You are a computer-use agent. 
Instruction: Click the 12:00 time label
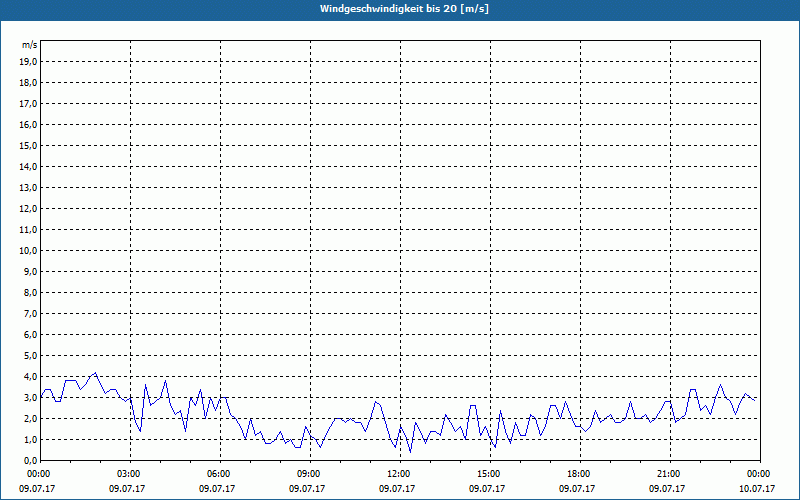[x=401, y=474]
